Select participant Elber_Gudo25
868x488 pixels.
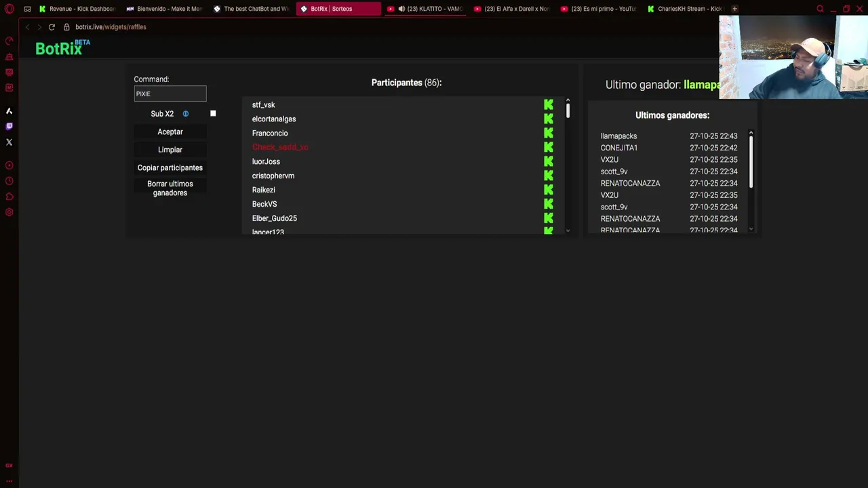point(275,218)
